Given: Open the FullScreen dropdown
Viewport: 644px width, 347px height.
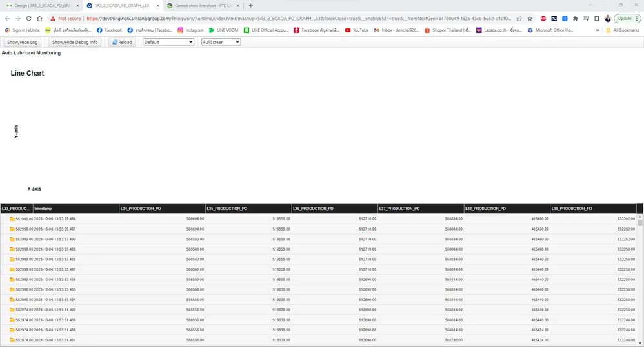Looking at the screenshot, I should pyautogui.click(x=221, y=42).
